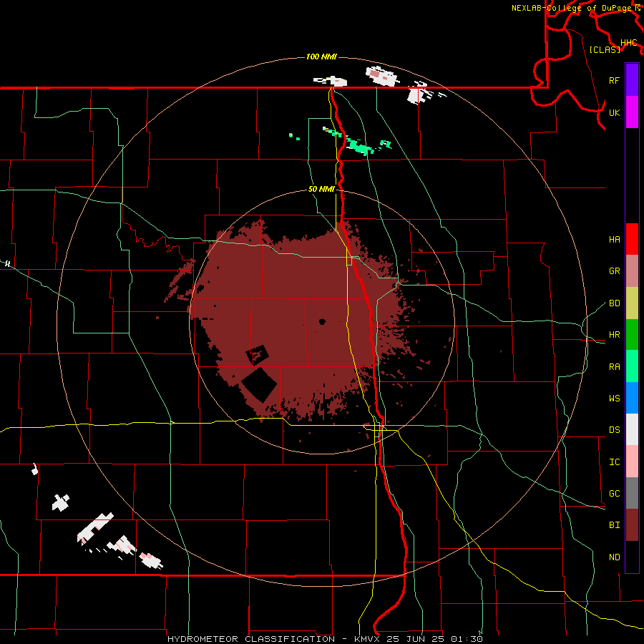Viewport: 644px width, 644px height.
Task: Click the RF legend label
Action: point(614,80)
